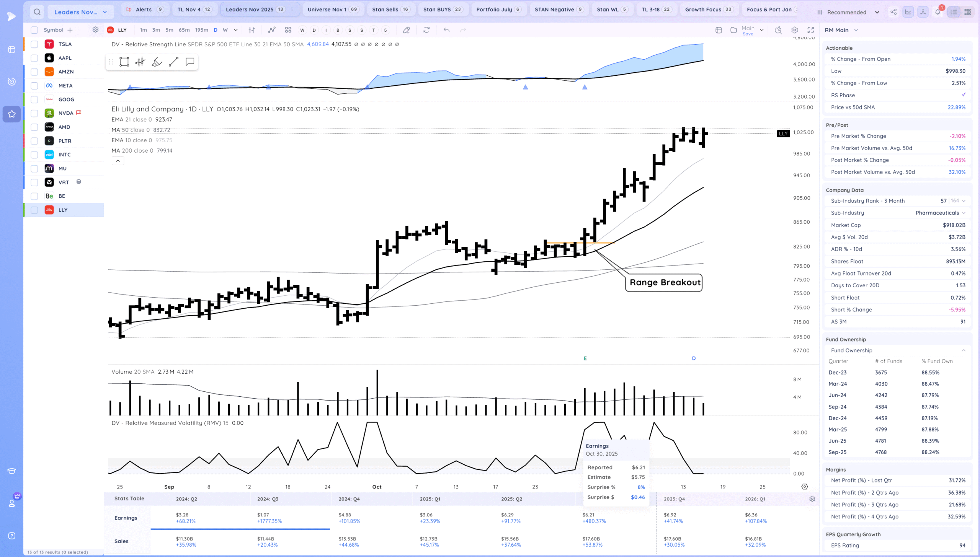Tick the NVDA symbol checkbox
This screenshot has height=557, width=980.
(x=34, y=113)
